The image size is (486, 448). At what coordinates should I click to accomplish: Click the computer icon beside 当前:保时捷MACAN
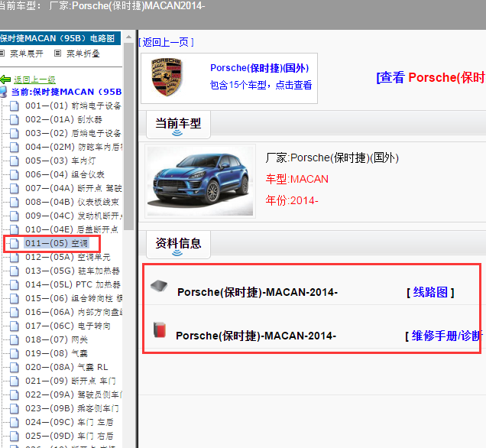coord(3,92)
